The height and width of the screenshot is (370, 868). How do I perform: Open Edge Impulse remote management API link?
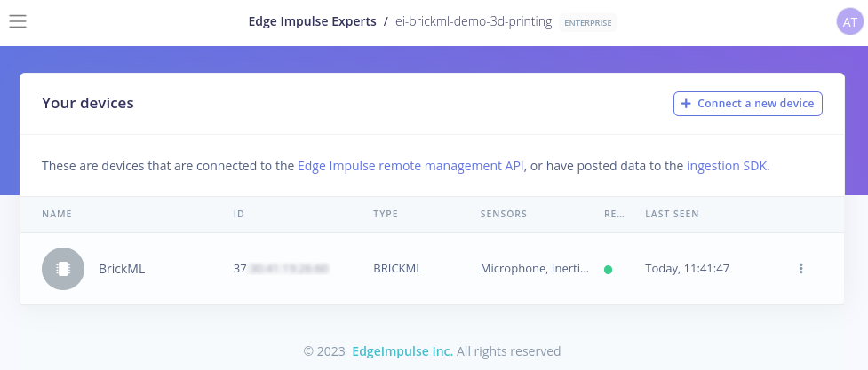point(410,166)
